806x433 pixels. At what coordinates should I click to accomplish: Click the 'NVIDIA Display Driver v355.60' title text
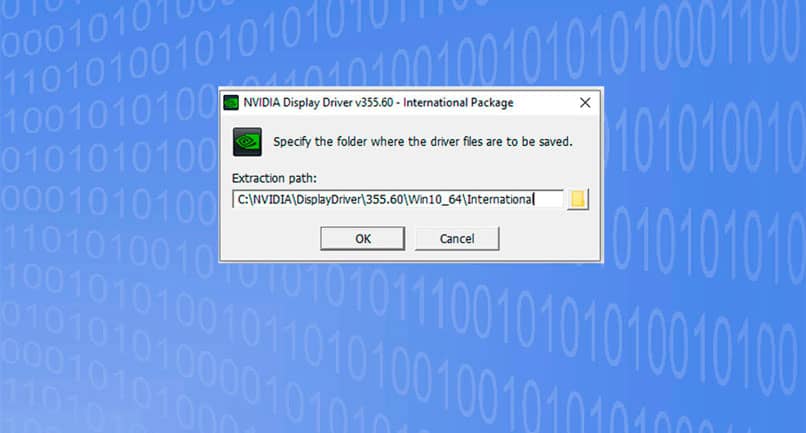319,103
